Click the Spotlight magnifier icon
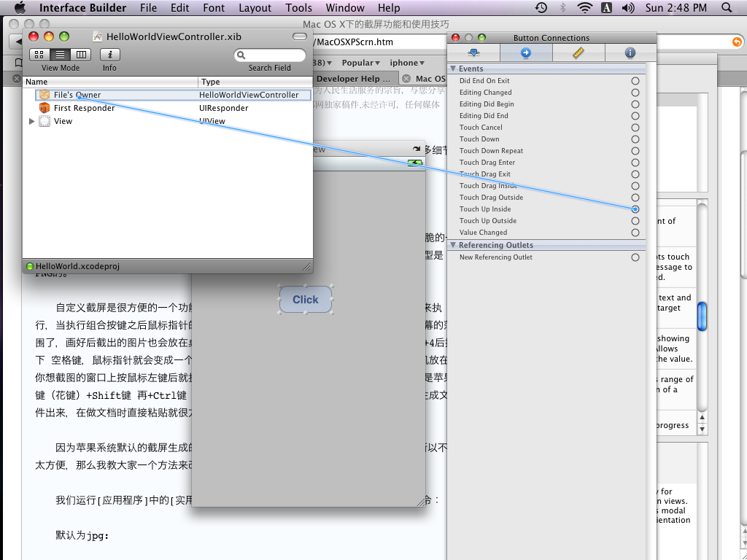The width and height of the screenshot is (747, 560). [727, 7]
